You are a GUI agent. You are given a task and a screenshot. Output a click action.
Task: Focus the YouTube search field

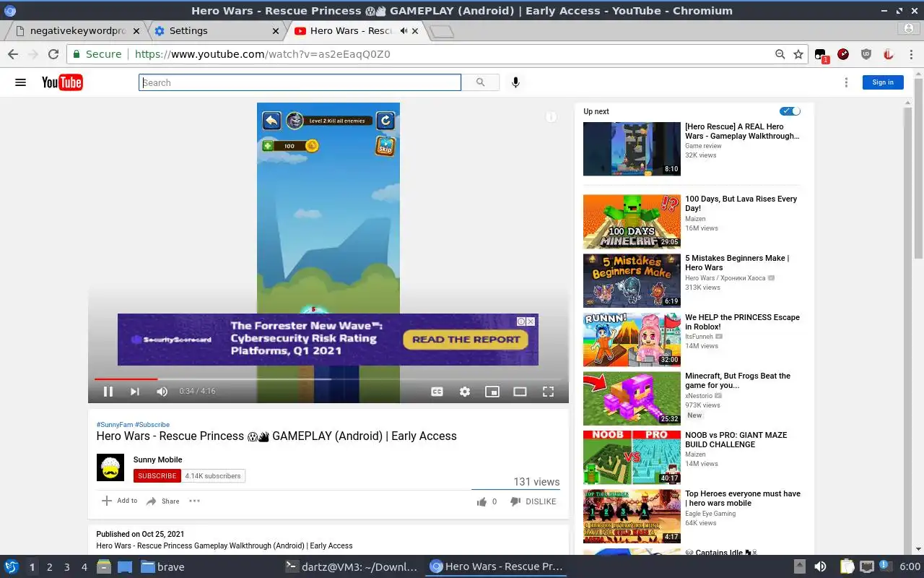(300, 82)
